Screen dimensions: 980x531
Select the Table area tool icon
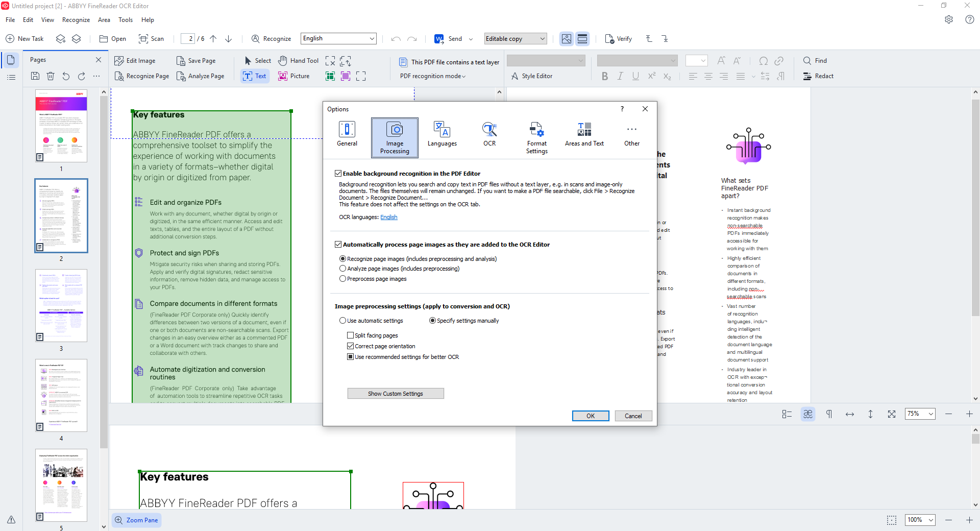tap(330, 76)
